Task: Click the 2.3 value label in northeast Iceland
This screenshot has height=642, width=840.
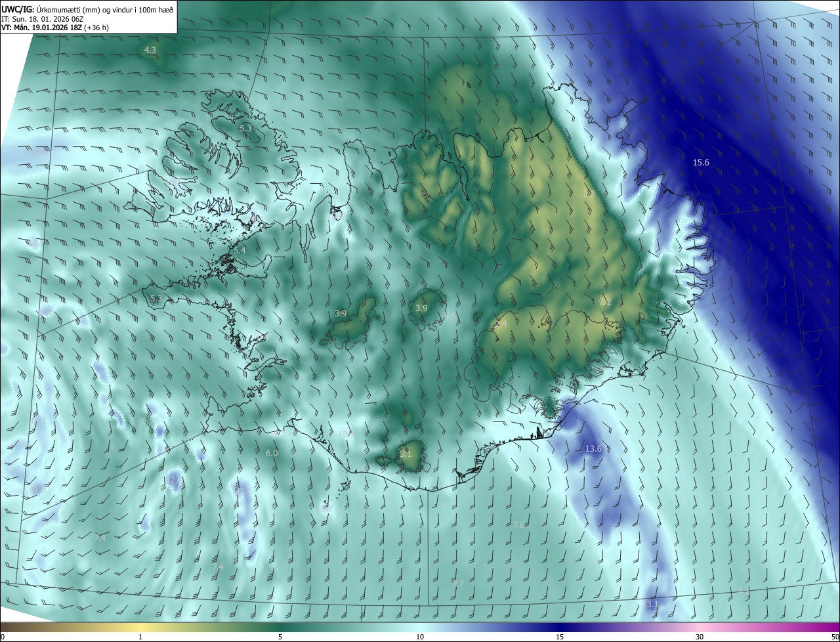Action: pyautogui.click(x=588, y=194)
